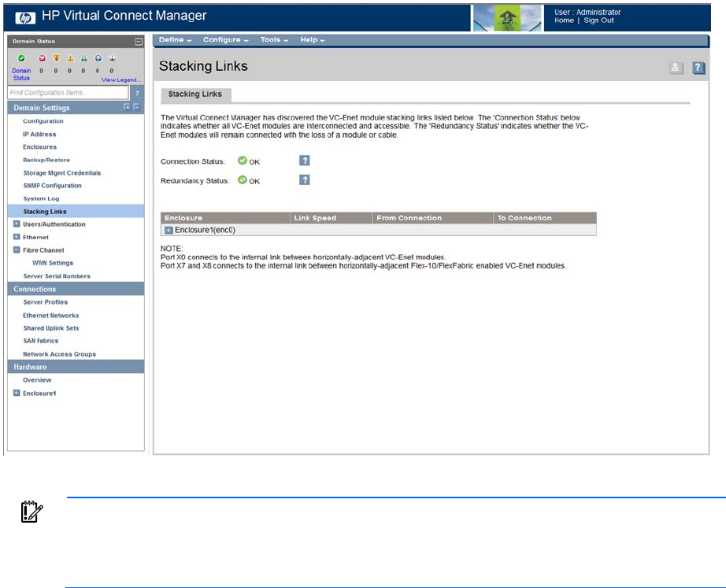Open Connection Status help icon

(x=304, y=161)
